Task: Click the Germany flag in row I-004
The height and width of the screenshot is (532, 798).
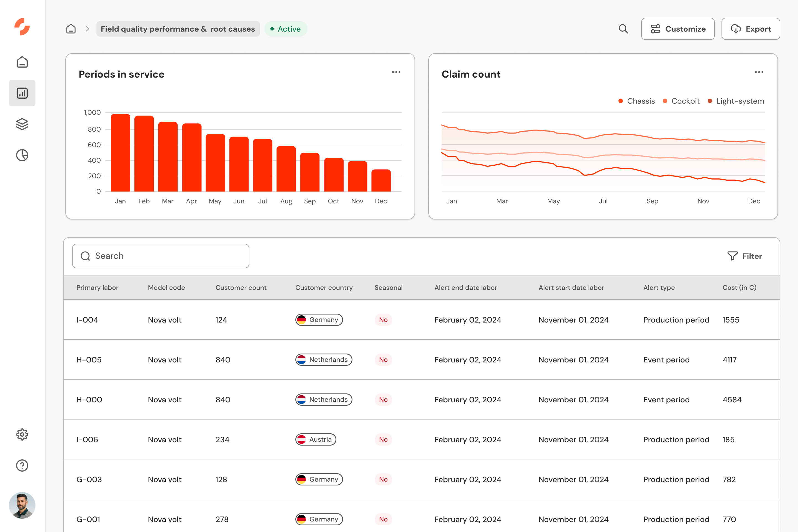Action: (x=301, y=319)
